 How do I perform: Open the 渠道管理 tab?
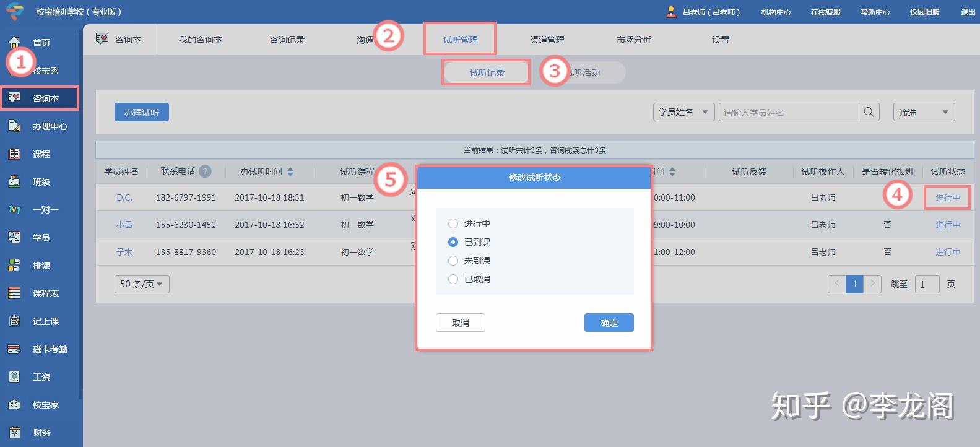coord(547,40)
